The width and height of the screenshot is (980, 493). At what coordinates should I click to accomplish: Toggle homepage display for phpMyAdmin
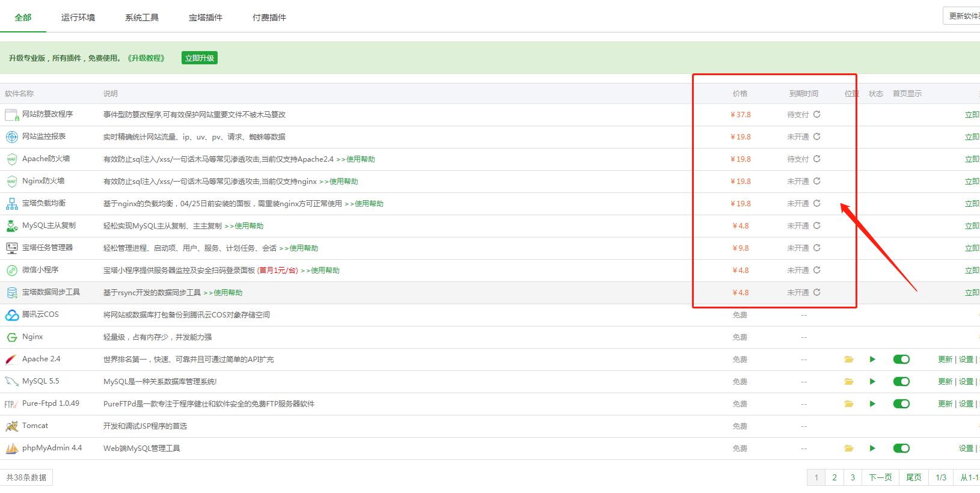point(901,449)
